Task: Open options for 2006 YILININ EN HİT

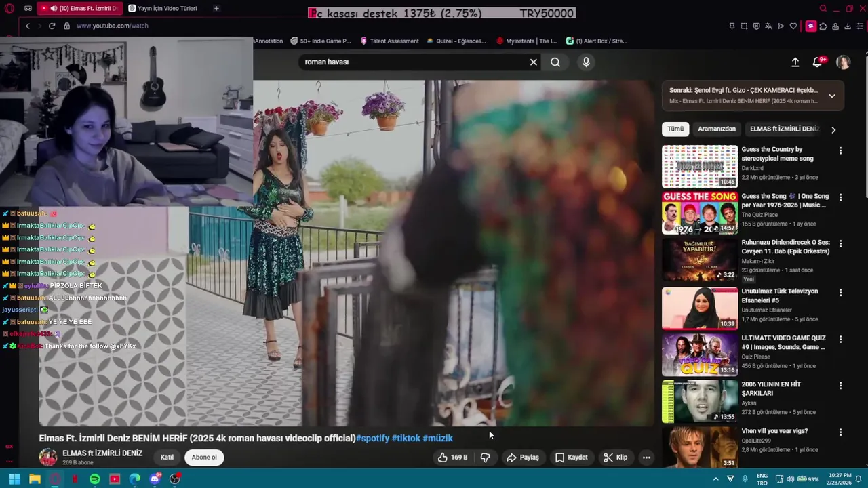Action: point(841,386)
